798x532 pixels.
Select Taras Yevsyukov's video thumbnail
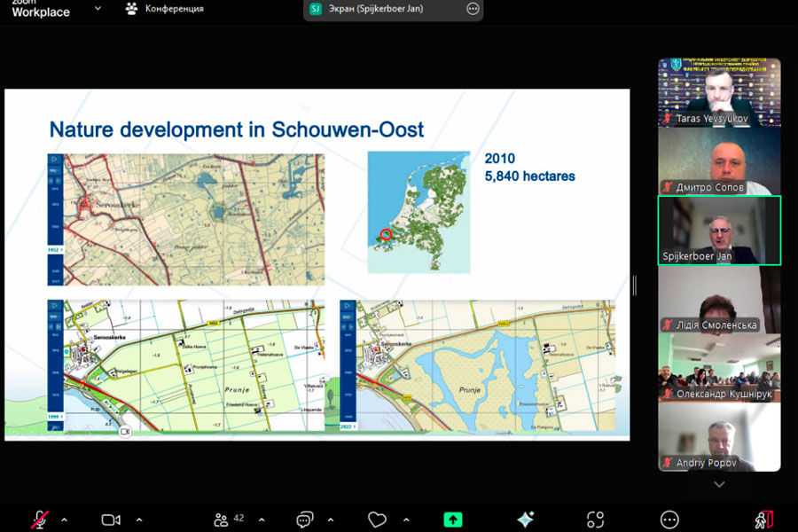[x=719, y=92]
